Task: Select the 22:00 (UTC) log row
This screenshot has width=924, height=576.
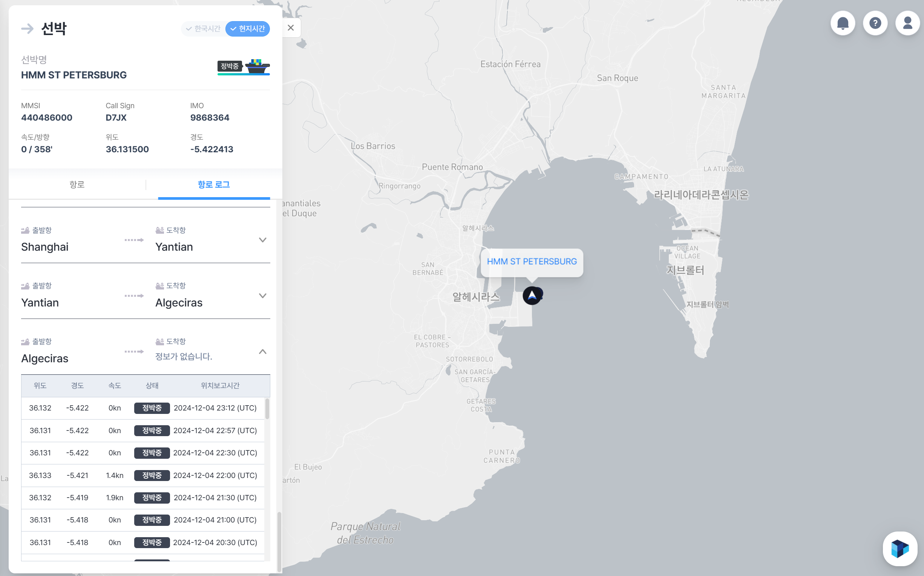Action: tap(143, 475)
